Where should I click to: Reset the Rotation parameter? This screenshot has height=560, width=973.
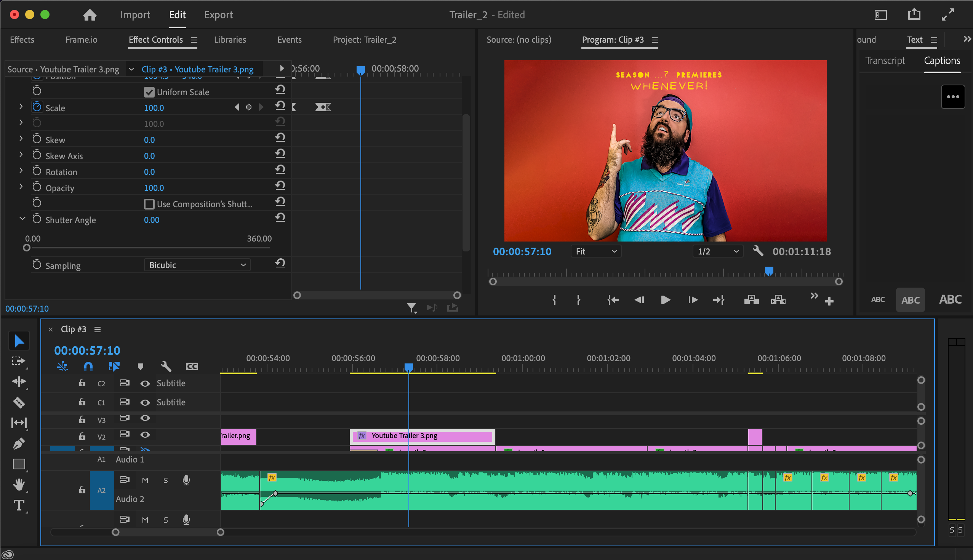(280, 170)
